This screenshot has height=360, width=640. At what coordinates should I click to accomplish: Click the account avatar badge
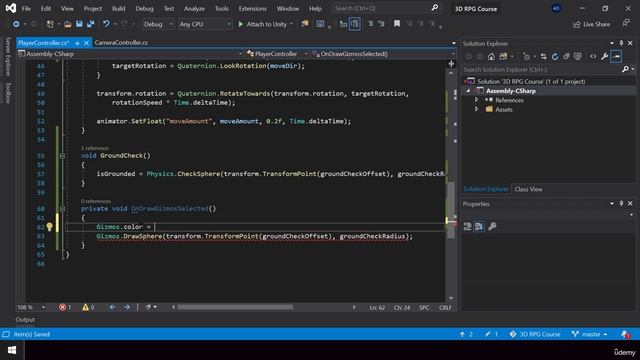[x=556, y=8]
